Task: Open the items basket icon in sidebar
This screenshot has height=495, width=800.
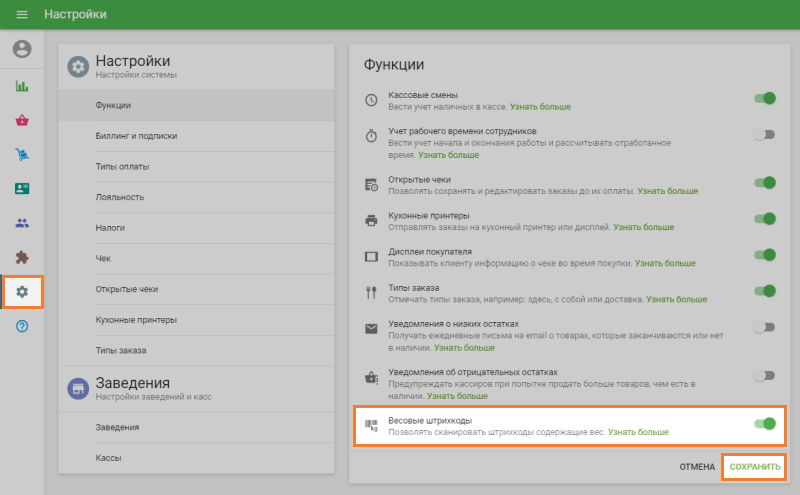Action: click(22, 121)
